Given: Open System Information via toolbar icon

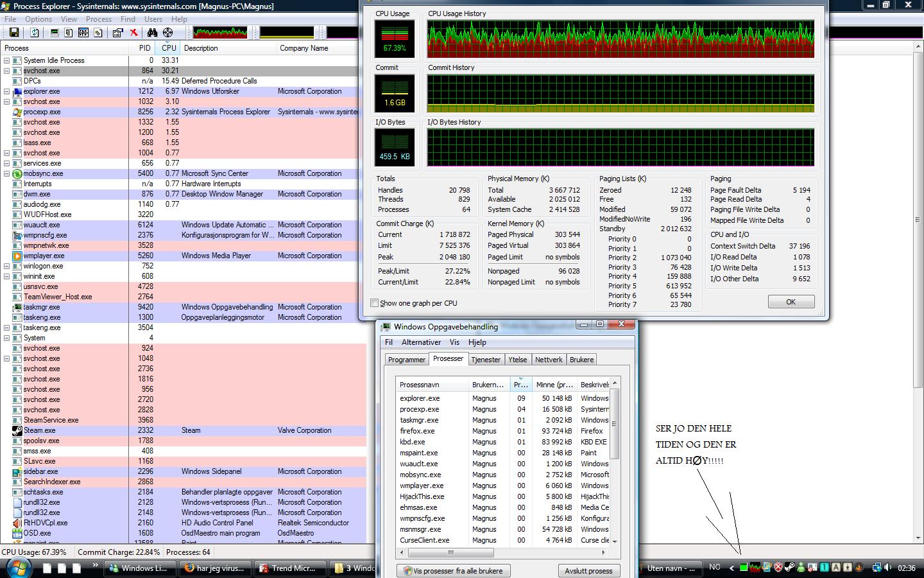Looking at the screenshot, I should click(x=55, y=32).
